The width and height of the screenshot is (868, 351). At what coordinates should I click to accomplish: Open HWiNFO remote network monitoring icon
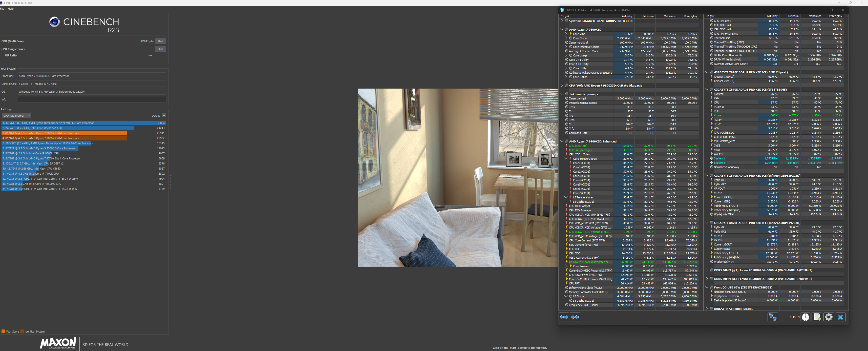[x=772, y=317]
